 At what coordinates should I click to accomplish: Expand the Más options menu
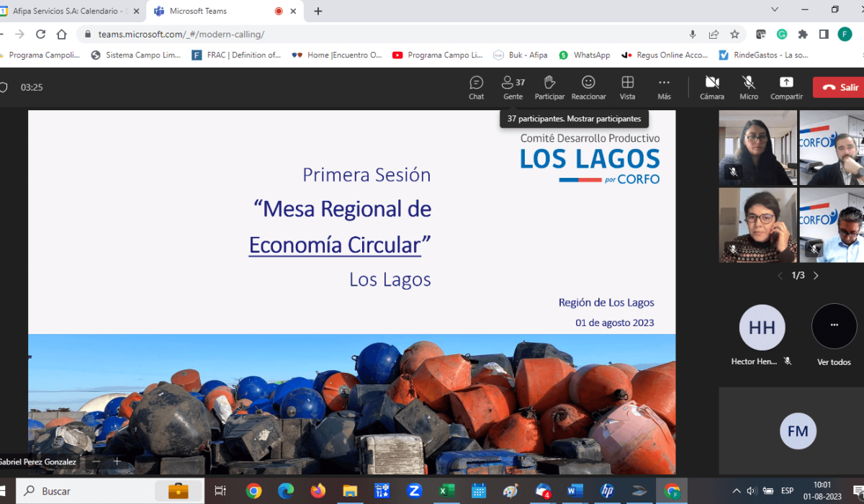[x=664, y=87]
